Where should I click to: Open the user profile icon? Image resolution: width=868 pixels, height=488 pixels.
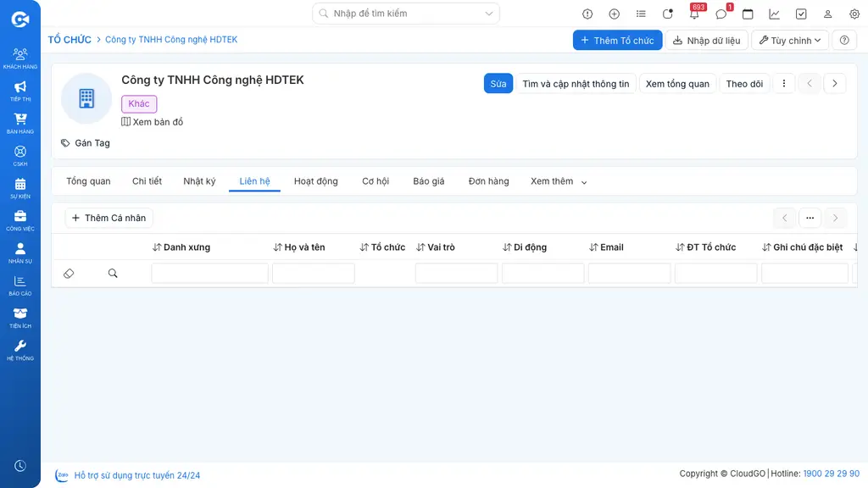point(827,14)
